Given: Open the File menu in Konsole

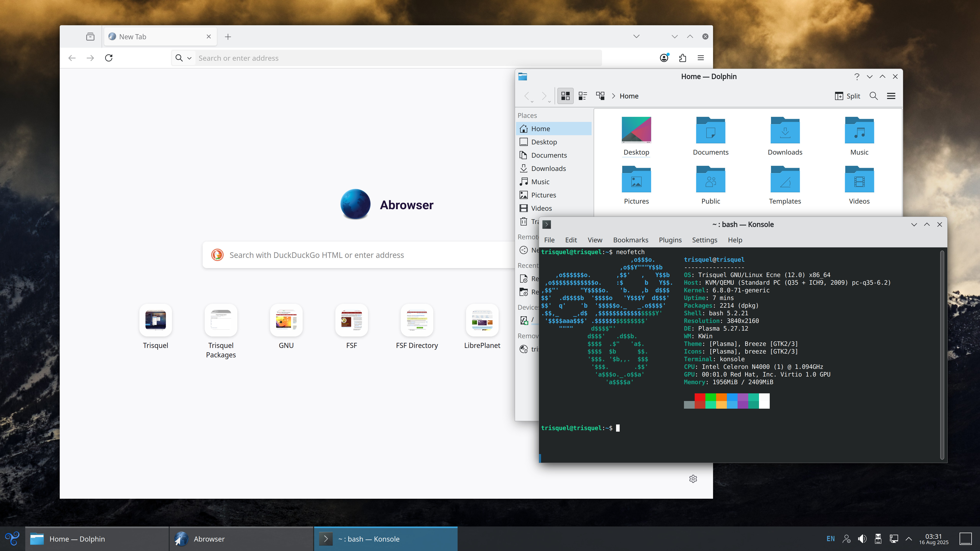Looking at the screenshot, I should tap(549, 240).
